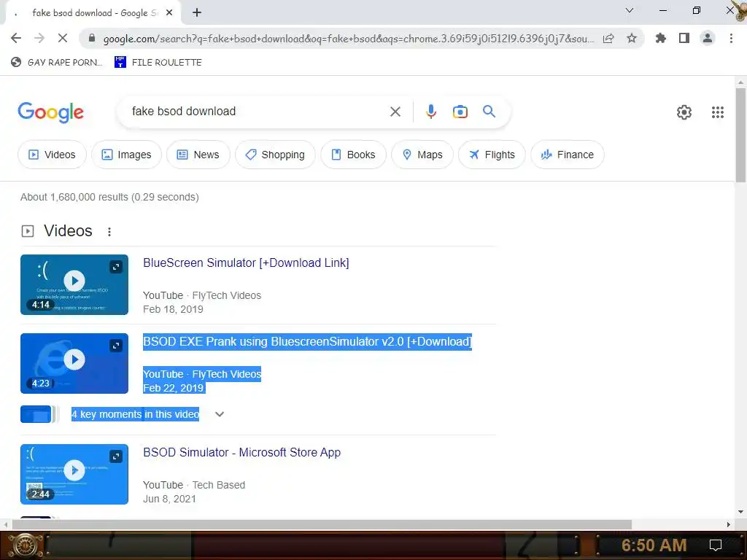Select the text 'YouTube · Tech Based'

click(x=194, y=485)
